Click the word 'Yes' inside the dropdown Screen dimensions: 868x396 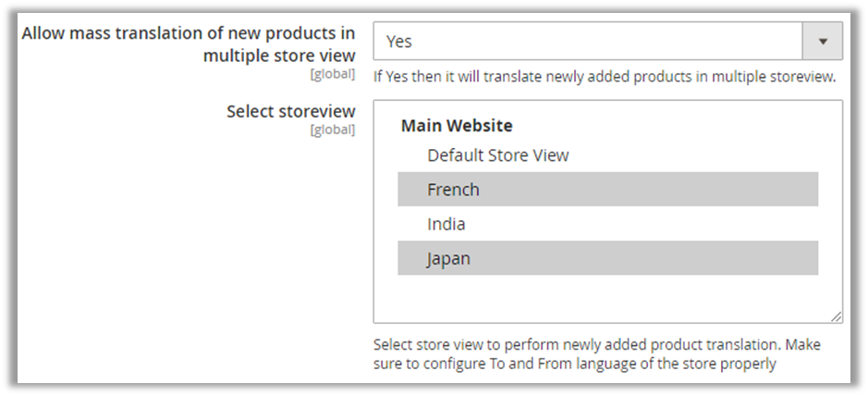click(399, 42)
